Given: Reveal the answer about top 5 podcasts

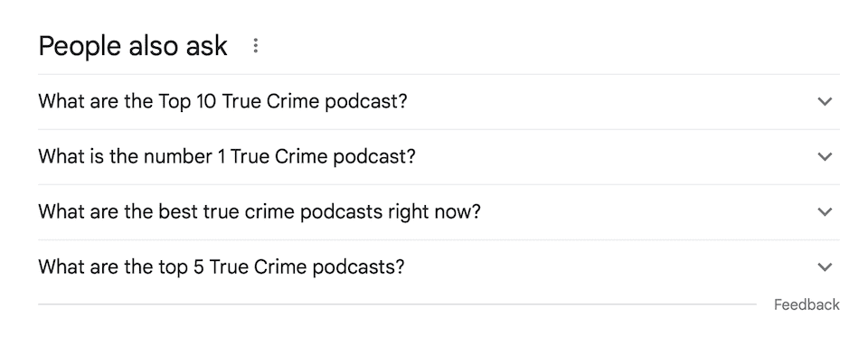Looking at the screenshot, I should (x=439, y=267).
